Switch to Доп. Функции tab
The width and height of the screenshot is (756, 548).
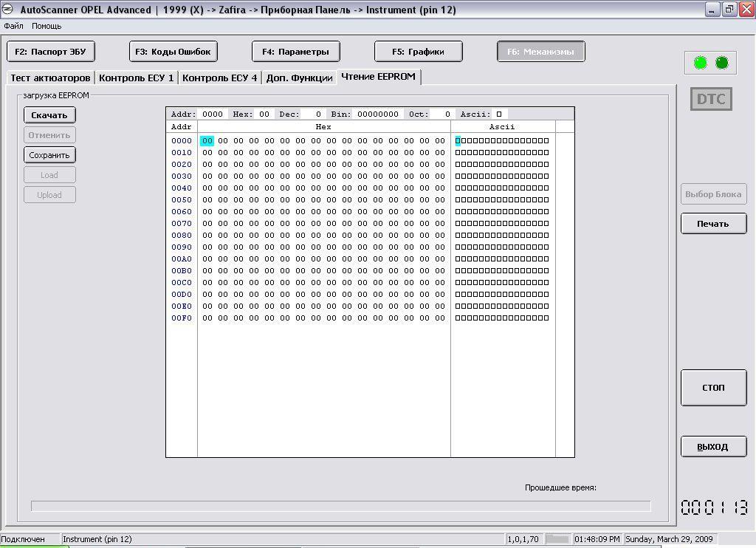pos(299,78)
